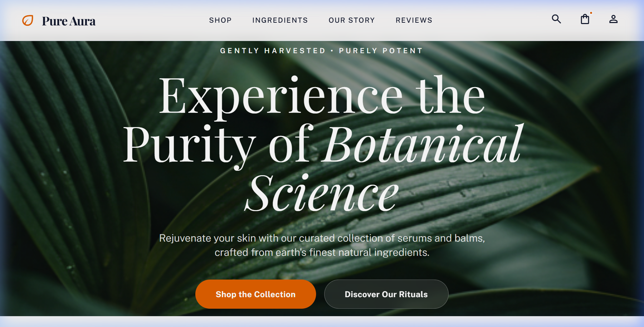
Task: Click the bag icon to view cart
Action: pos(585,19)
